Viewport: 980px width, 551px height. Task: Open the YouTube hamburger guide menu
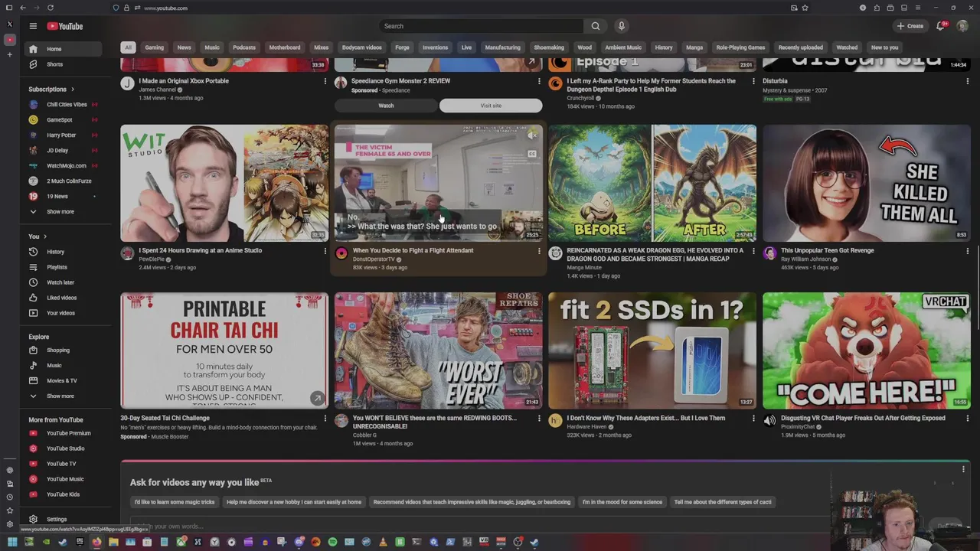point(33,26)
